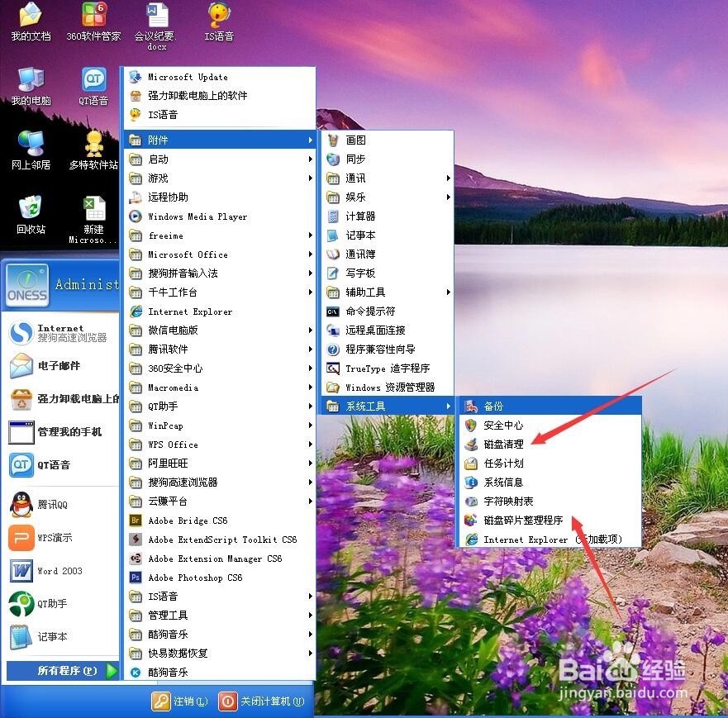Open Internet Explorer (无加载项)
Image resolution: width=728 pixels, height=718 pixels.
550,540
